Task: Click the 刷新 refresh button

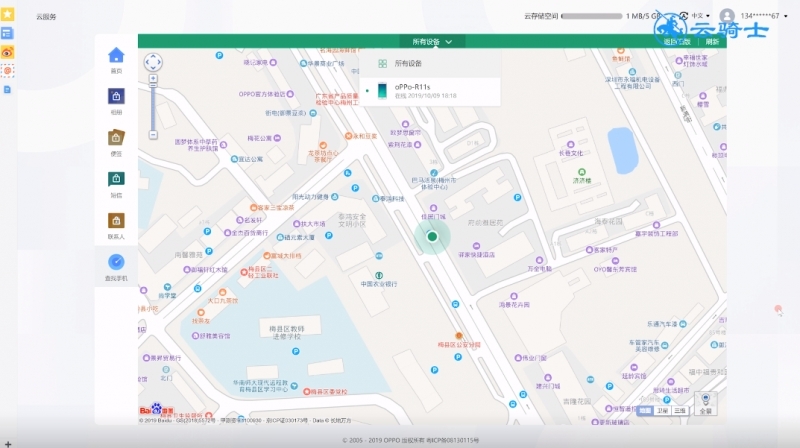Action: (712, 42)
